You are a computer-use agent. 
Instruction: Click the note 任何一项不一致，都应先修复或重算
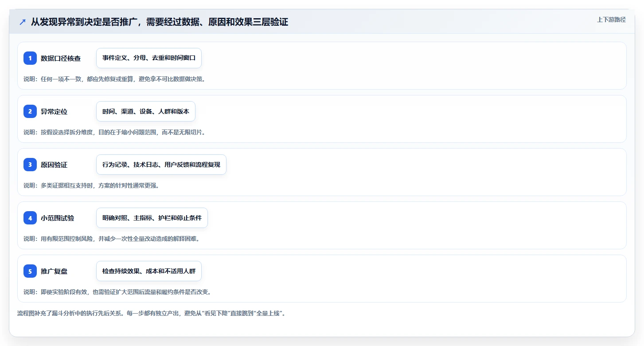[87, 79]
